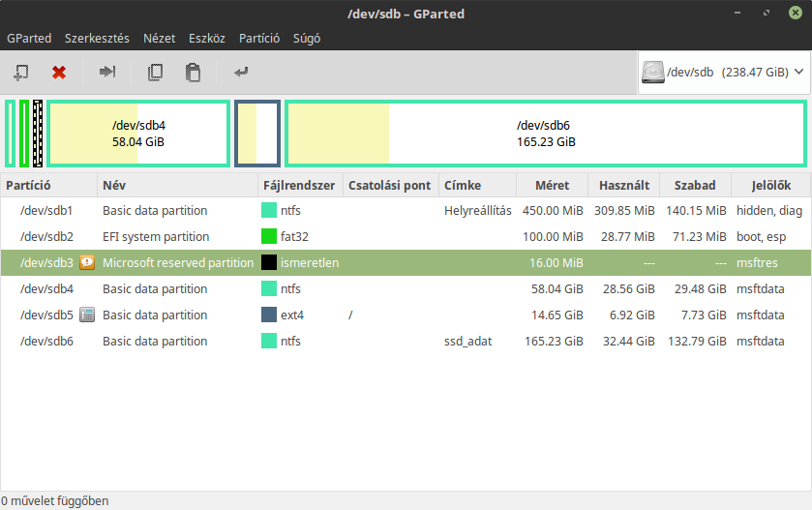Click the green fat32 color swatch

click(269, 236)
